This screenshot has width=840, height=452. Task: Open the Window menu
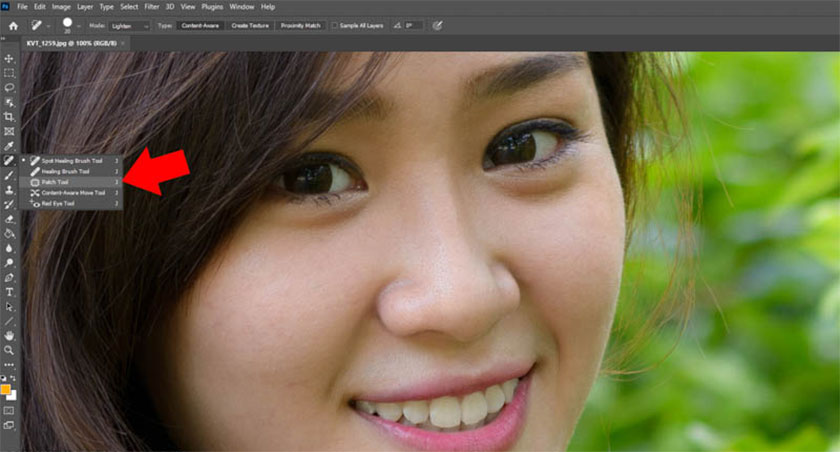[x=242, y=7]
